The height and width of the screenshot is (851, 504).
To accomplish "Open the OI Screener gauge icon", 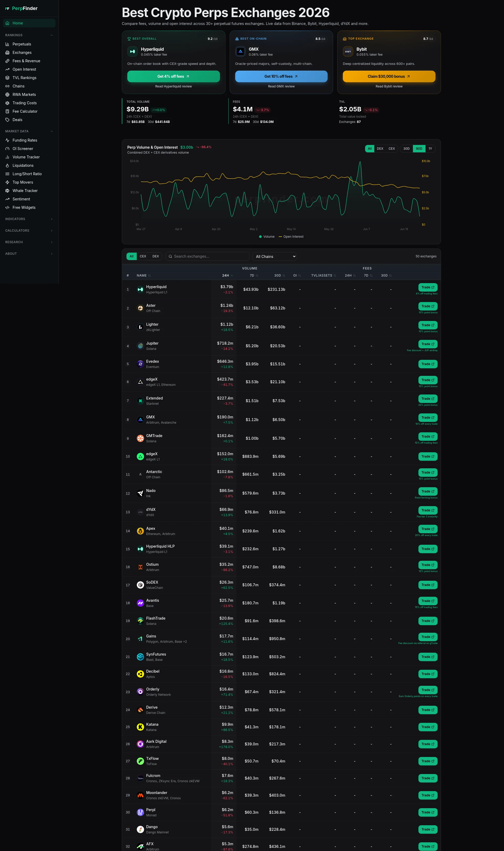I will [x=7, y=149].
